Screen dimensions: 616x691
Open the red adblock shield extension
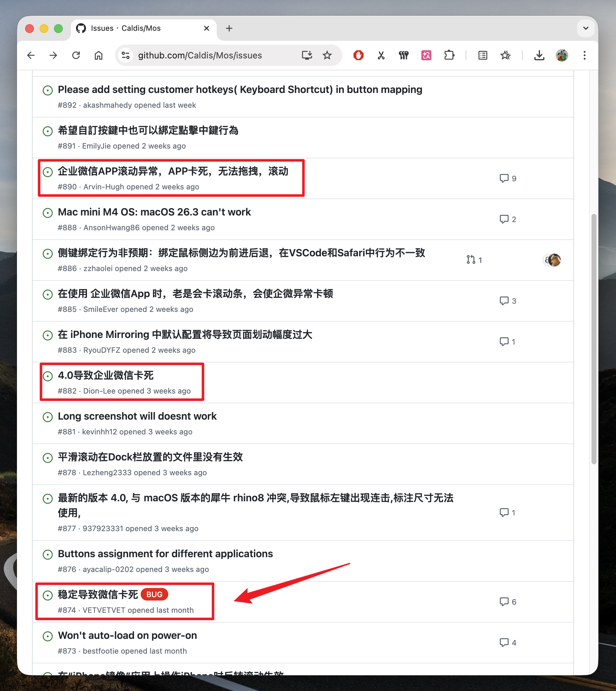[x=358, y=55]
